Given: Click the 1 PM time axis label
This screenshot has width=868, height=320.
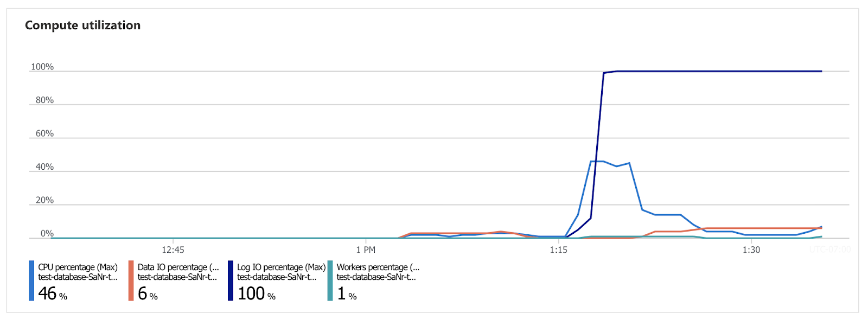Looking at the screenshot, I should pos(366,250).
